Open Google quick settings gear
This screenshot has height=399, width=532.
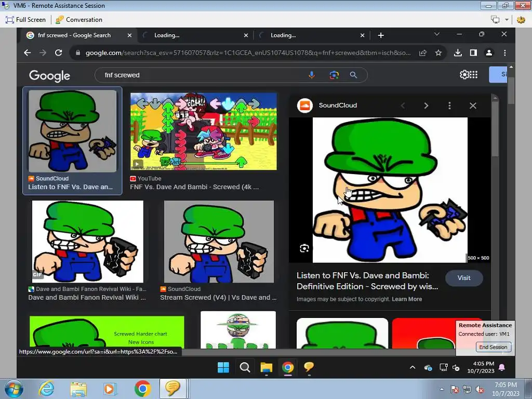click(464, 74)
